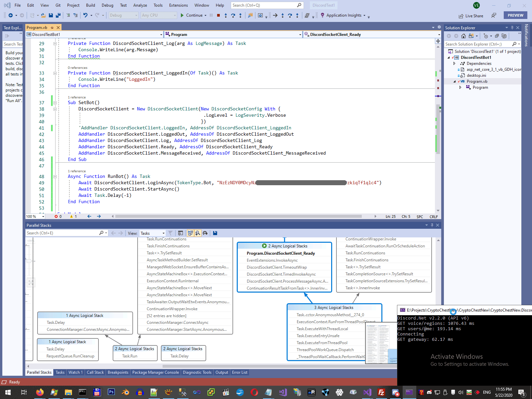Toggle auto-scroll to current stack frame
532x399 pixels.
pyautogui.click(x=191, y=233)
